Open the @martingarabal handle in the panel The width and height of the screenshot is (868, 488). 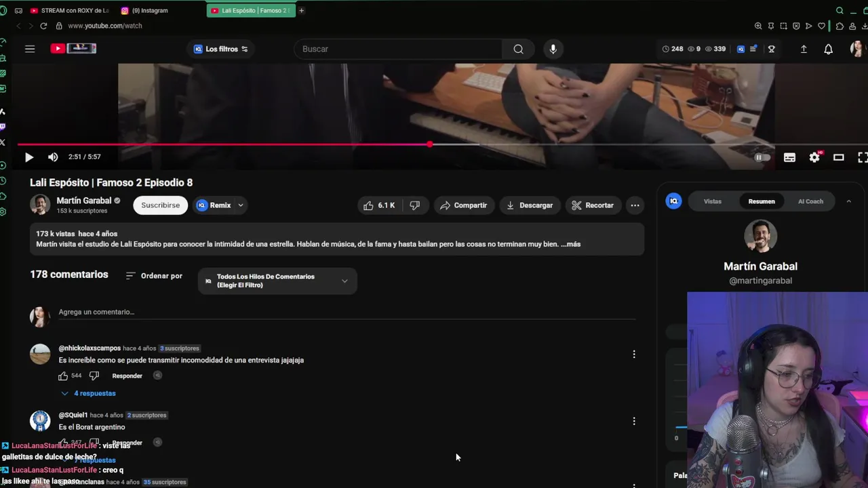tap(760, 281)
